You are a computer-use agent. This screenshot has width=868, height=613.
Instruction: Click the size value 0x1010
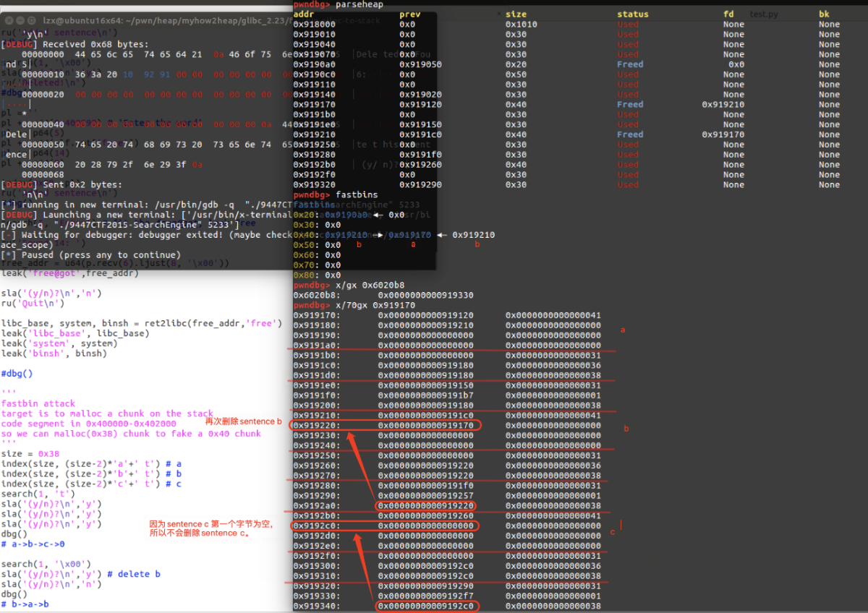pyautogui.click(x=521, y=25)
